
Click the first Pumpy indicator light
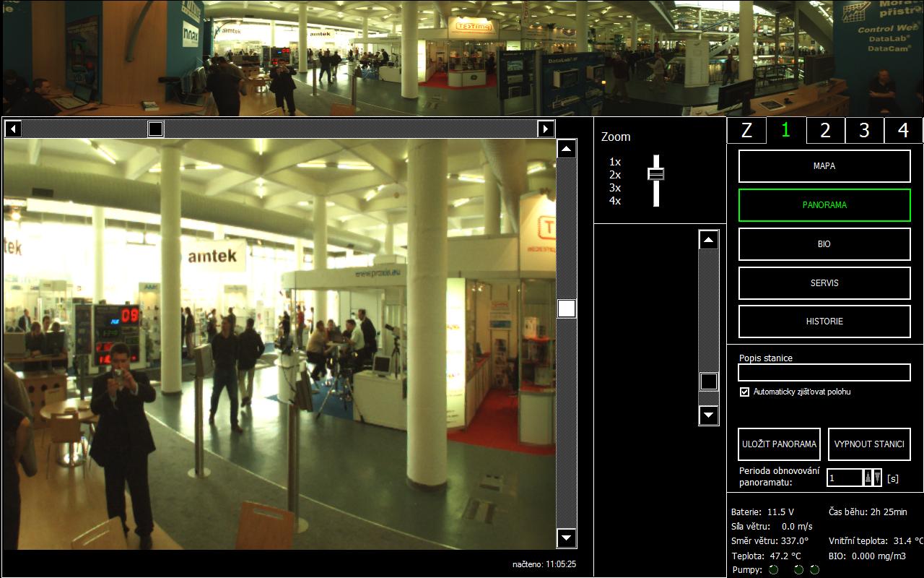(773, 570)
